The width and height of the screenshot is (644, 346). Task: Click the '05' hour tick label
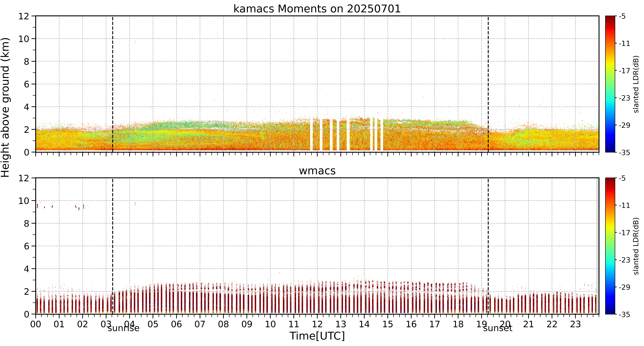(153, 324)
